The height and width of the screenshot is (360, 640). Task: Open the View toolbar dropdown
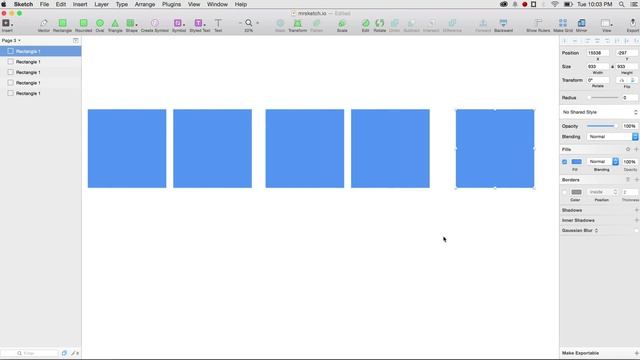(x=607, y=25)
